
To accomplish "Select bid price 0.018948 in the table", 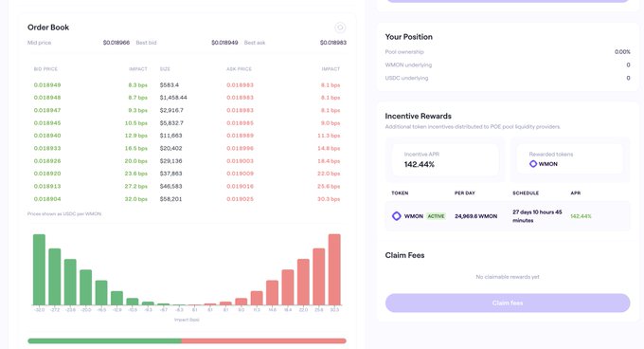I will point(47,98).
